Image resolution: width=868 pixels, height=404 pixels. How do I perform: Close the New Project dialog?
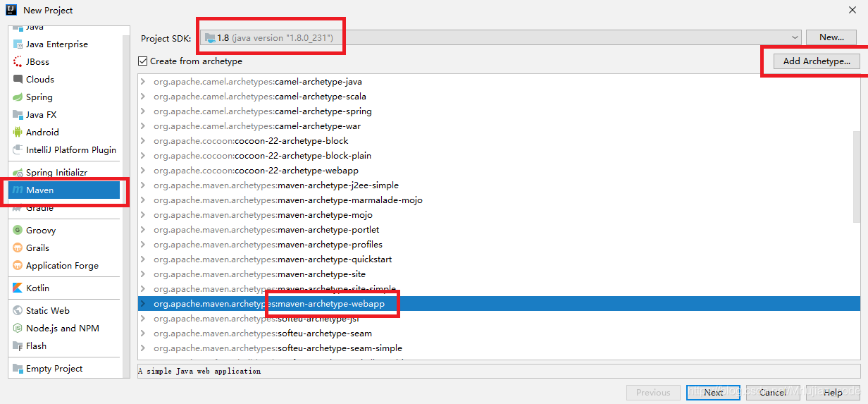coord(852,10)
